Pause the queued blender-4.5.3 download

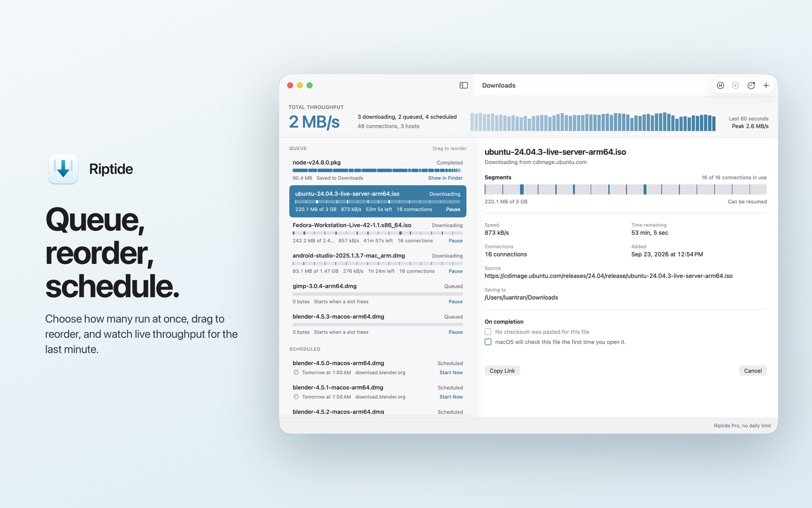(456, 332)
